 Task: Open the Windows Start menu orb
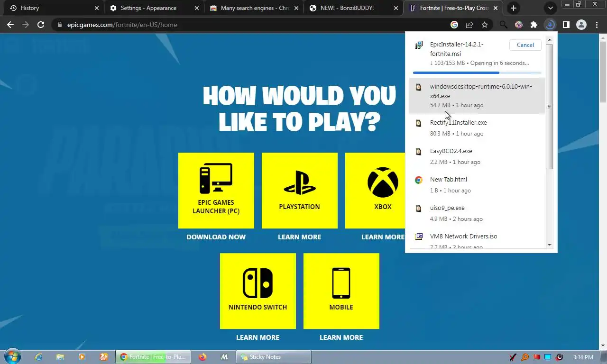(x=13, y=356)
